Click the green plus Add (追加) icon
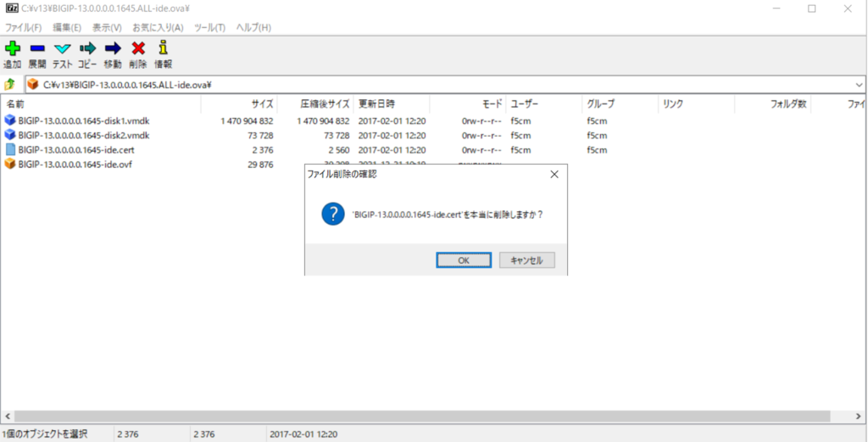 tap(12, 48)
